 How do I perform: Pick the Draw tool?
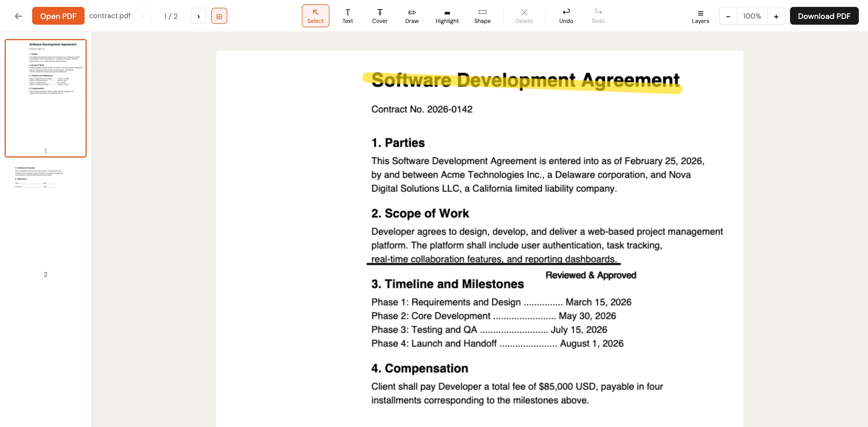point(411,15)
